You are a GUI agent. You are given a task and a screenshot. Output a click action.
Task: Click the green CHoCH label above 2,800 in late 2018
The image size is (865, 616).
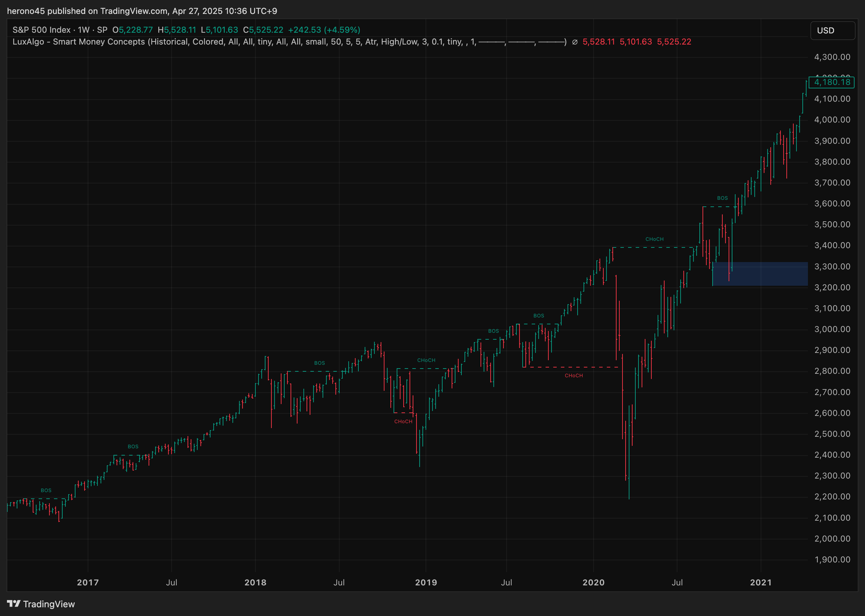(x=426, y=360)
